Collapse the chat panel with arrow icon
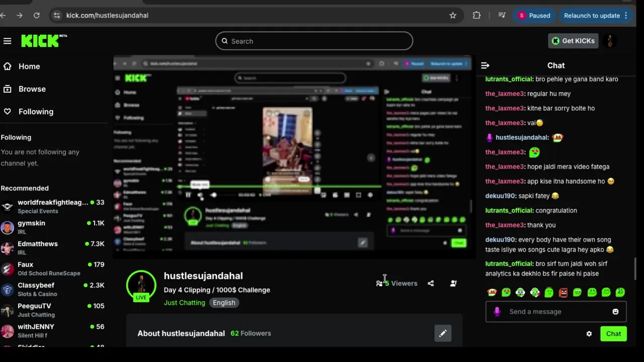The height and width of the screenshot is (362, 644). tap(485, 65)
